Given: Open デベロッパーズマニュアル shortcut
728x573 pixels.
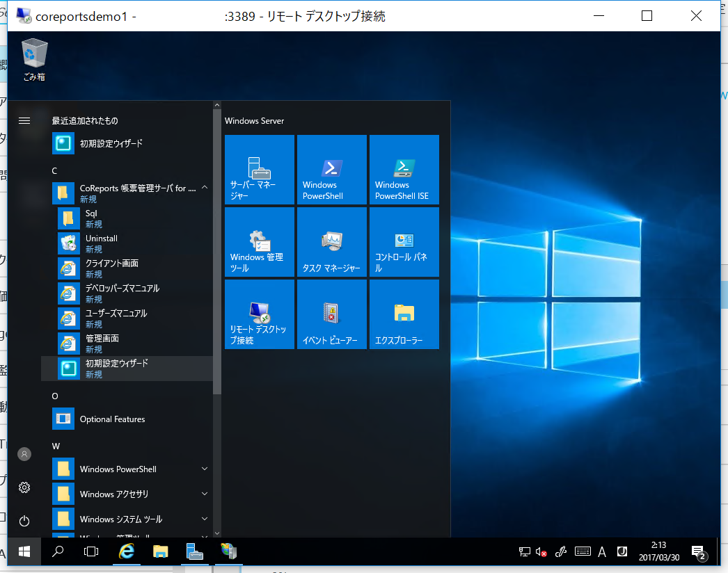Looking at the screenshot, I should point(127,293).
